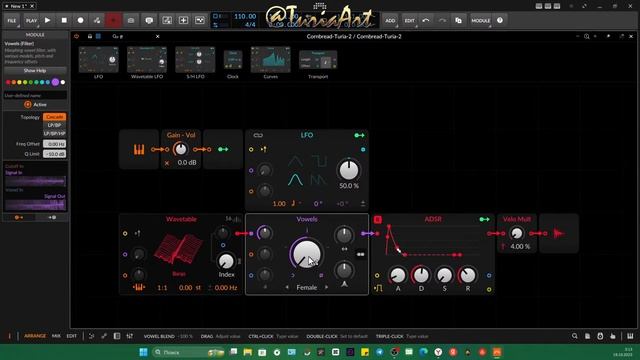Toggle the module Active switch
The image size is (640, 360).
click(x=28, y=104)
